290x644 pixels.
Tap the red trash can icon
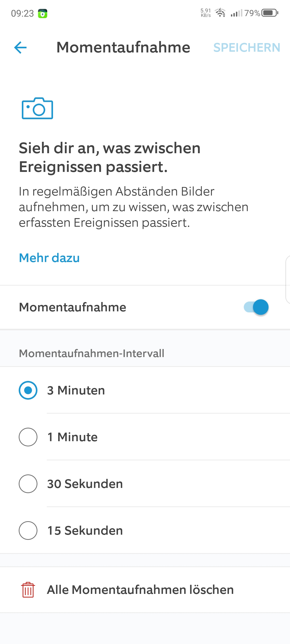[x=28, y=590]
